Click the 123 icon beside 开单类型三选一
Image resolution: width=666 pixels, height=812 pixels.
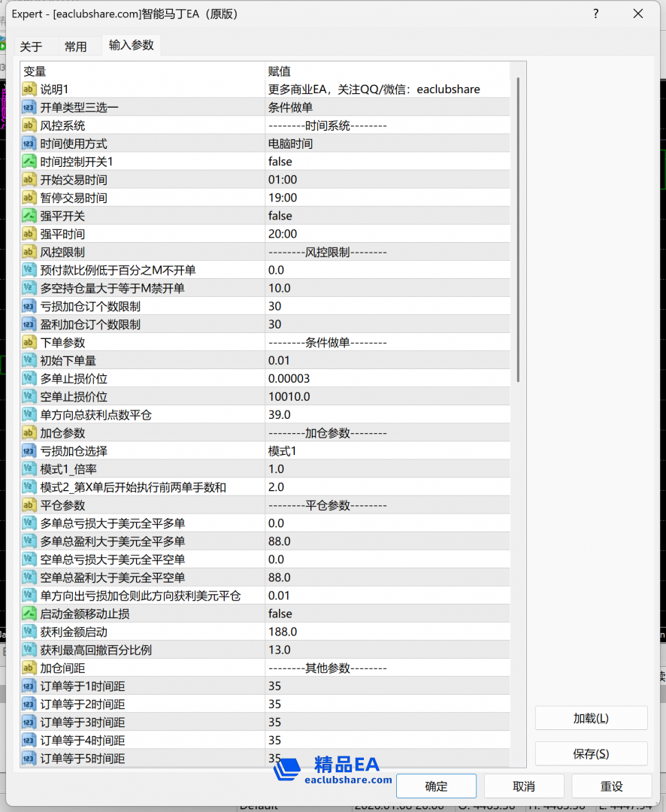point(29,108)
